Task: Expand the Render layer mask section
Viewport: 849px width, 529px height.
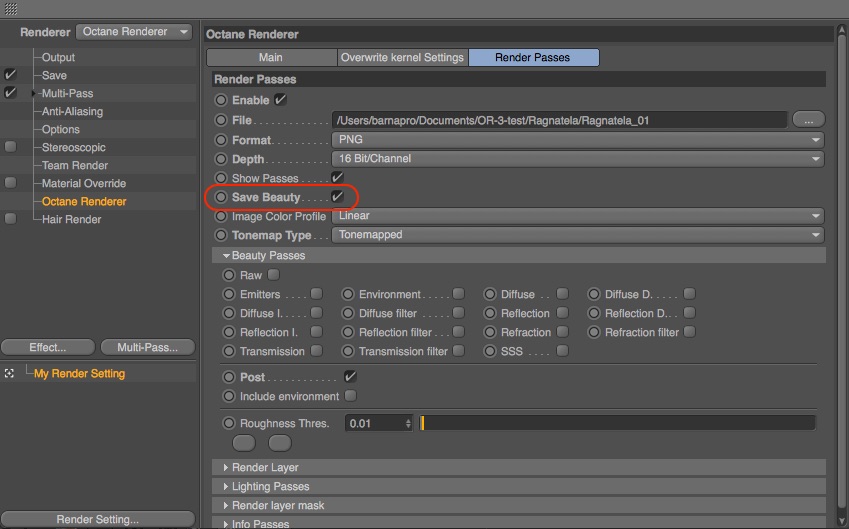Action: tap(226, 505)
